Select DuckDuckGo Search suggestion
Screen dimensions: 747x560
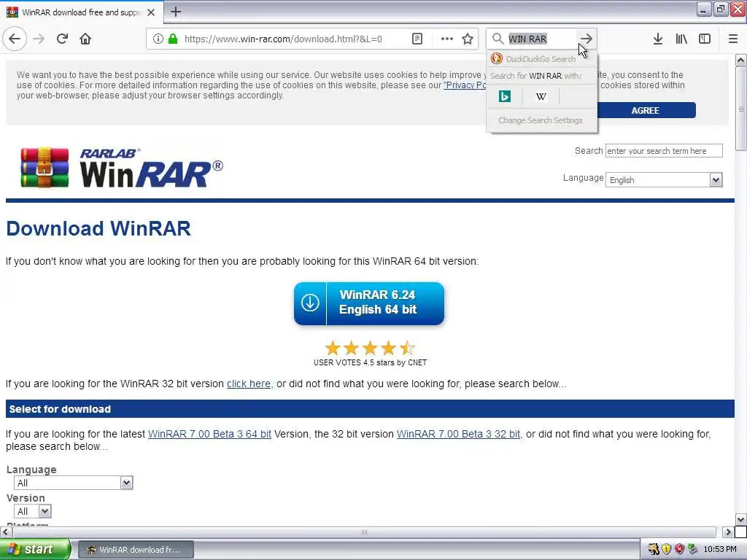point(542,58)
